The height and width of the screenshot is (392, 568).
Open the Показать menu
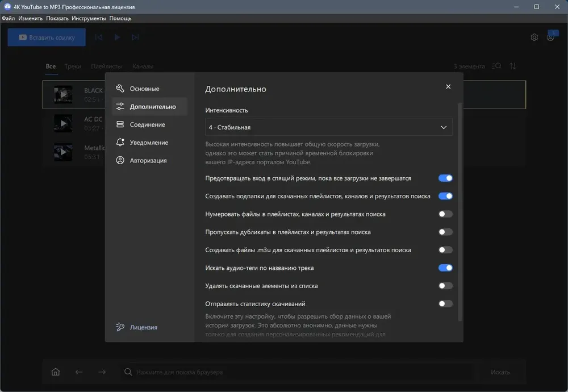57,18
